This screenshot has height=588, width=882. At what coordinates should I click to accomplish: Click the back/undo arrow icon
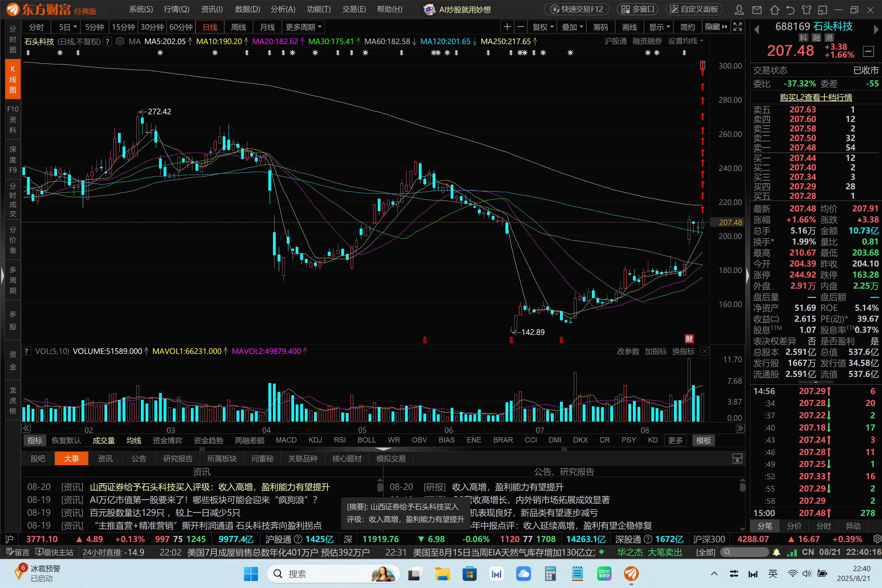pos(790,9)
